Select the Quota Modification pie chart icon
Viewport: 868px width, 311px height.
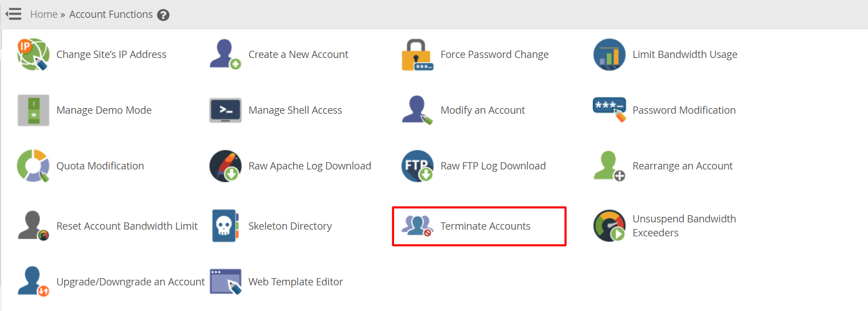pyautogui.click(x=33, y=166)
